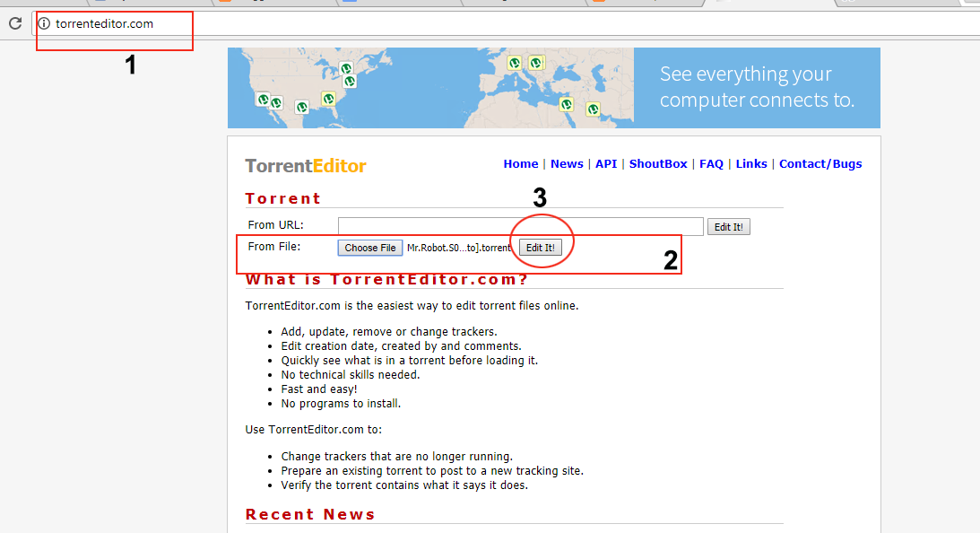Click the selected Mr.Robot torrent file name

(x=459, y=248)
